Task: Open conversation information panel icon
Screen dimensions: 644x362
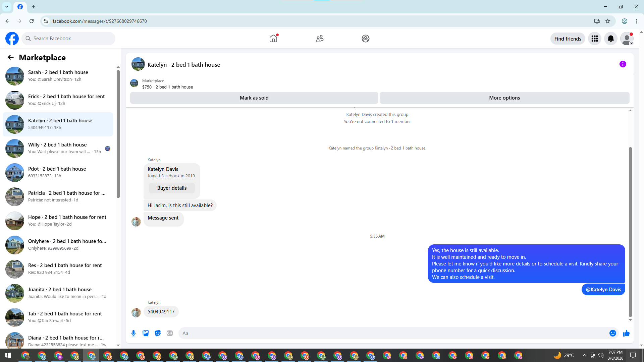Action: coord(623,64)
